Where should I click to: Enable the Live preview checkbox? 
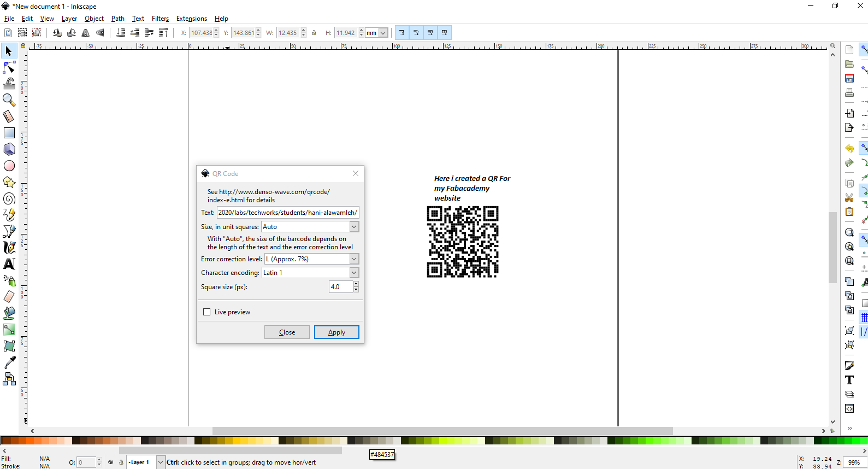pos(206,312)
